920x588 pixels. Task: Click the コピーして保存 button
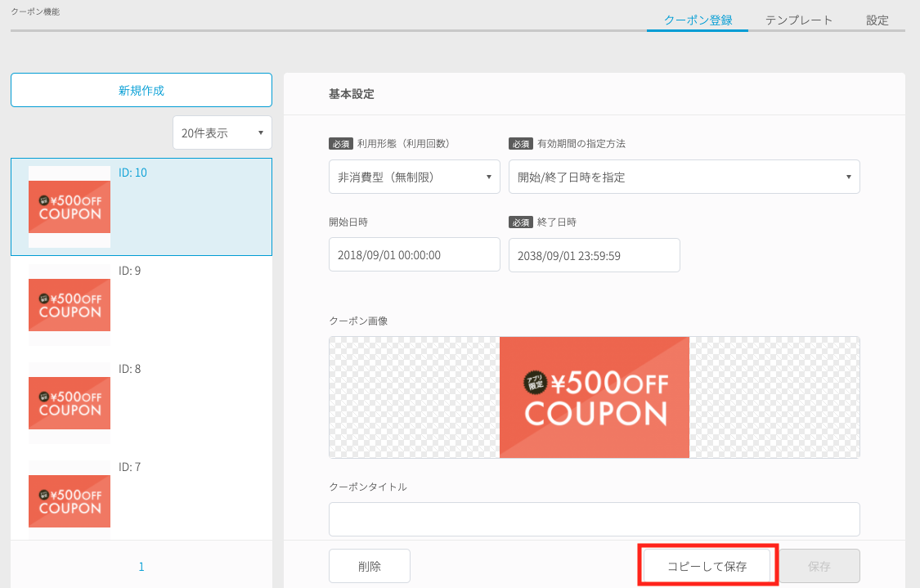click(x=707, y=566)
